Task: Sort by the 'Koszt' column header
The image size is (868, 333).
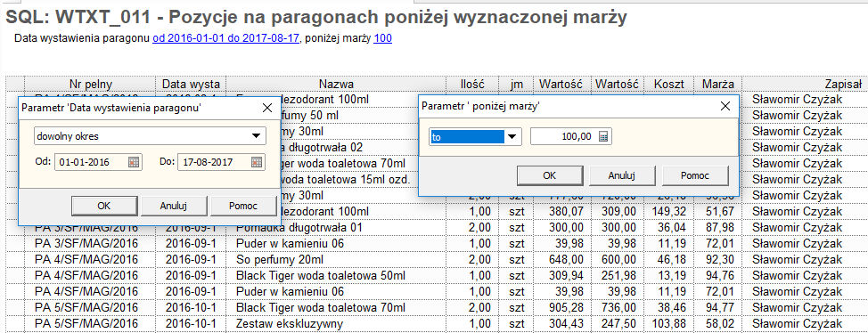Action: (x=668, y=84)
